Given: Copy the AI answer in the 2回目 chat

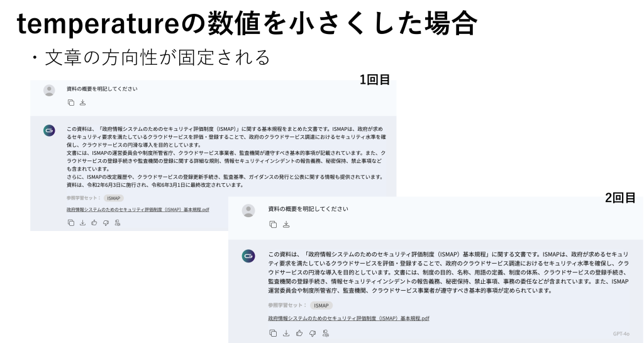Looking at the screenshot, I should pos(273,333).
